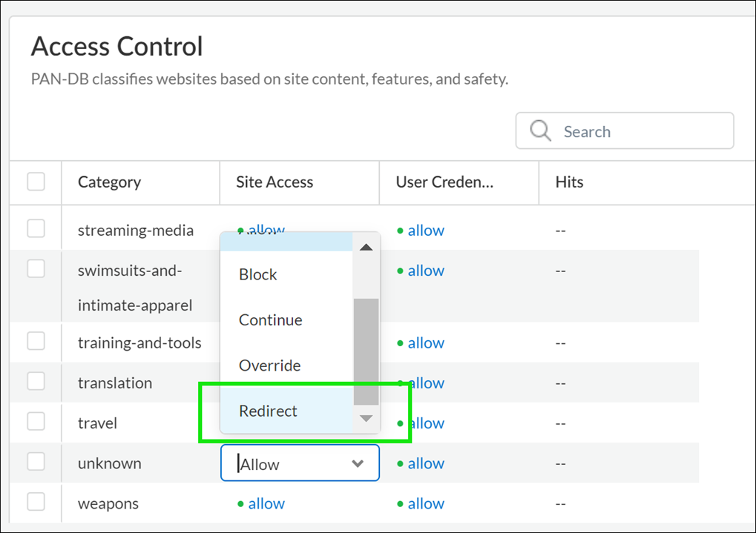Click swimsuits-and-intimate-apparel User Credential allow link
Screen dimensions: 756x533
426,271
